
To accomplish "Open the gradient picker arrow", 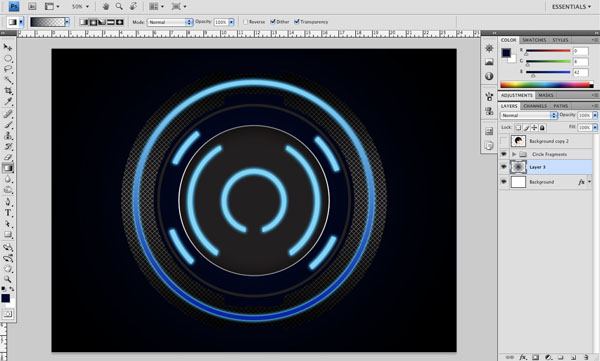I will [67, 22].
